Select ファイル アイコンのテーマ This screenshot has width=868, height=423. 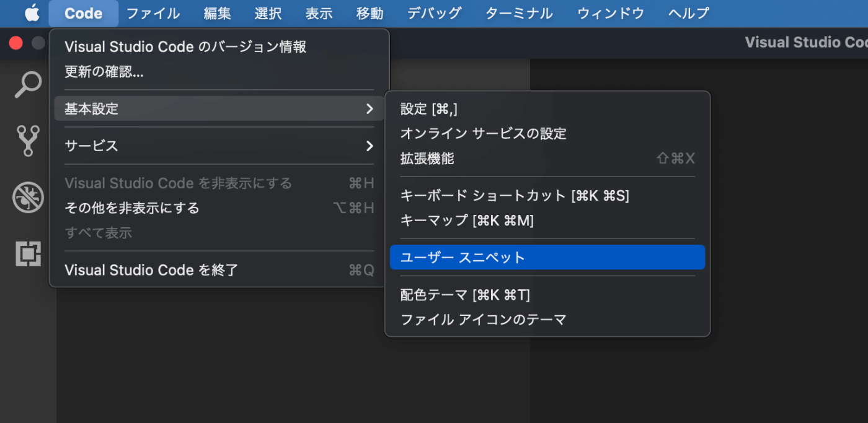pyautogui.click(x=547, y=320)
